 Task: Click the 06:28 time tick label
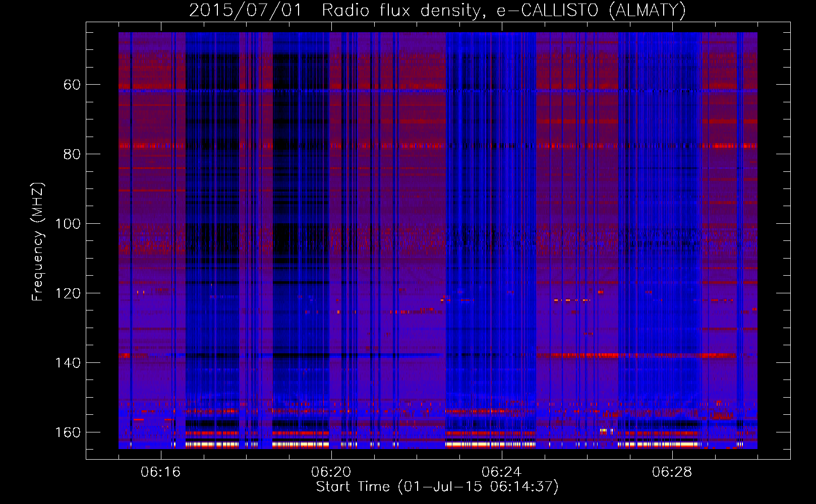[x=672, y=472]
